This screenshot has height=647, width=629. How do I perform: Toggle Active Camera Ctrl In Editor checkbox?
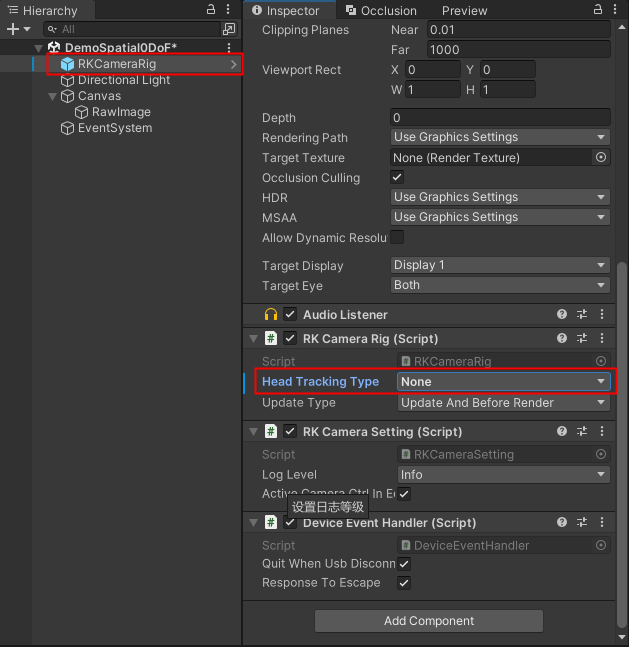point(404,494)
